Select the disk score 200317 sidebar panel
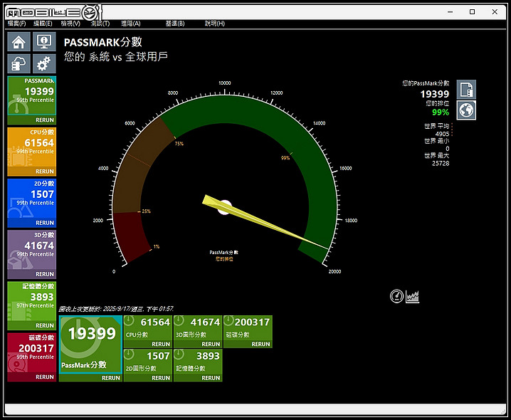This screenshot has height=420, width=511. click(31, 353)
